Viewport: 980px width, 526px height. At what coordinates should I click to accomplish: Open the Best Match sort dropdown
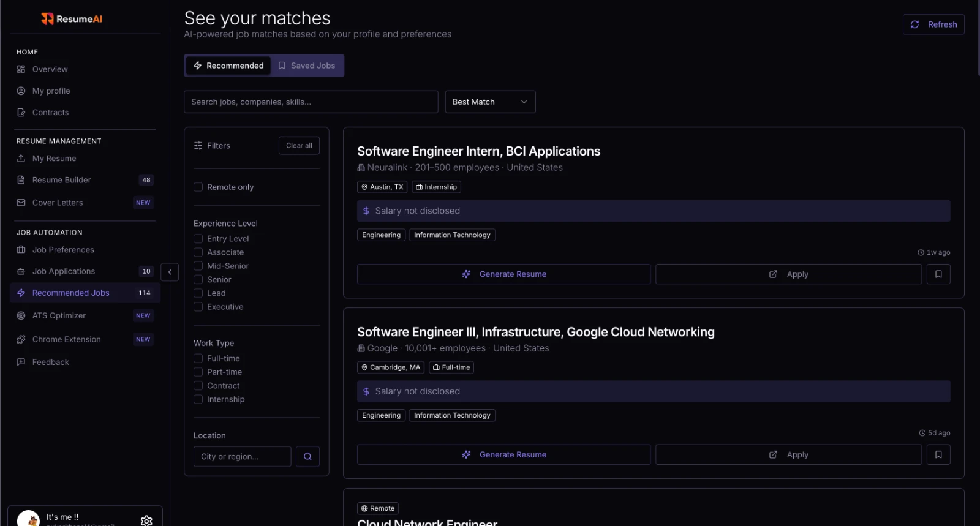490,102
